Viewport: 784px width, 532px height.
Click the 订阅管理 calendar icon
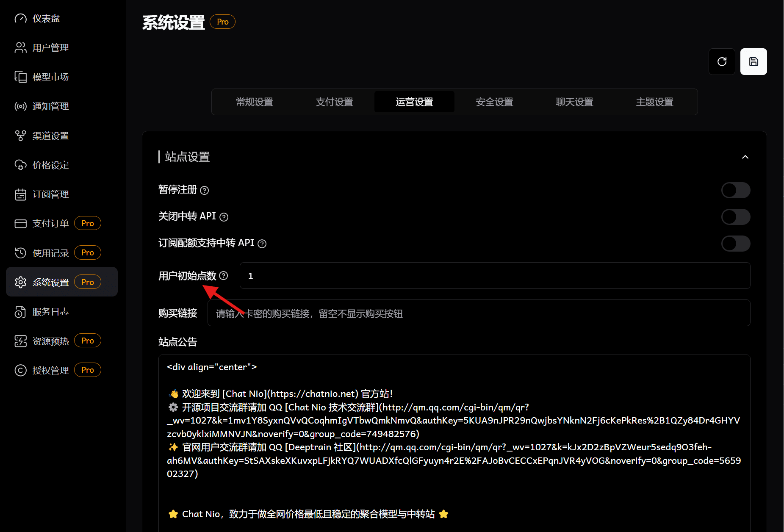[20, 194]
